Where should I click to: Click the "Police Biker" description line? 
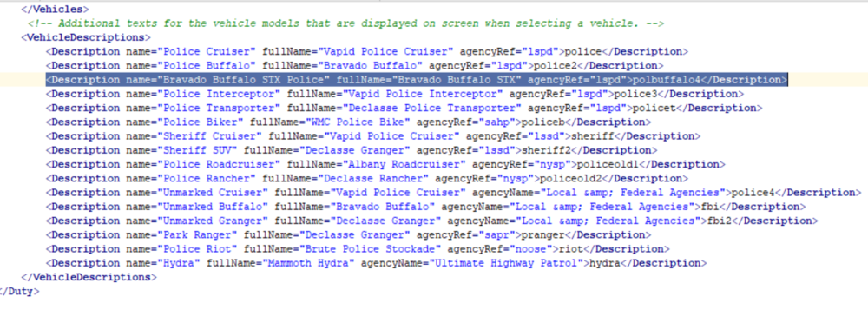[x=348, y=122]
